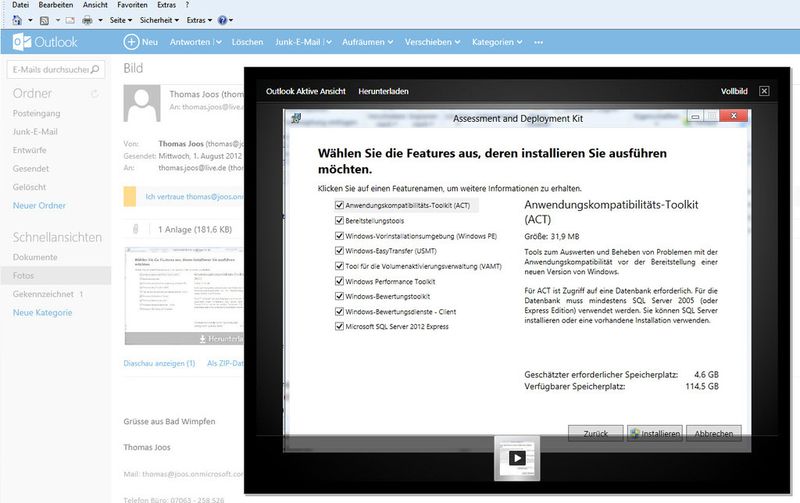Open the ? help menu
Screen dimensions: 800x503
(x=187, y=5)
